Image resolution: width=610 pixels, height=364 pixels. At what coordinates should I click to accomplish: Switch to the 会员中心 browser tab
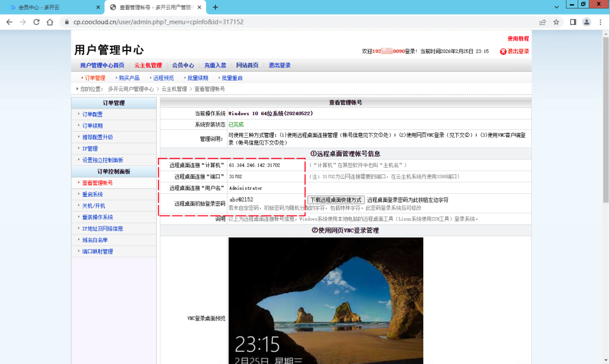click(x=51, y=7)
